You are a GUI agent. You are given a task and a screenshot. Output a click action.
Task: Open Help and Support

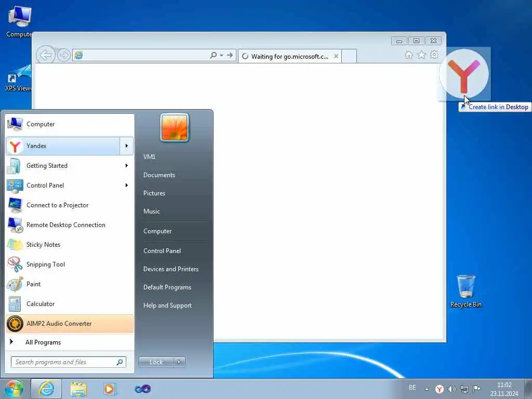168,305
